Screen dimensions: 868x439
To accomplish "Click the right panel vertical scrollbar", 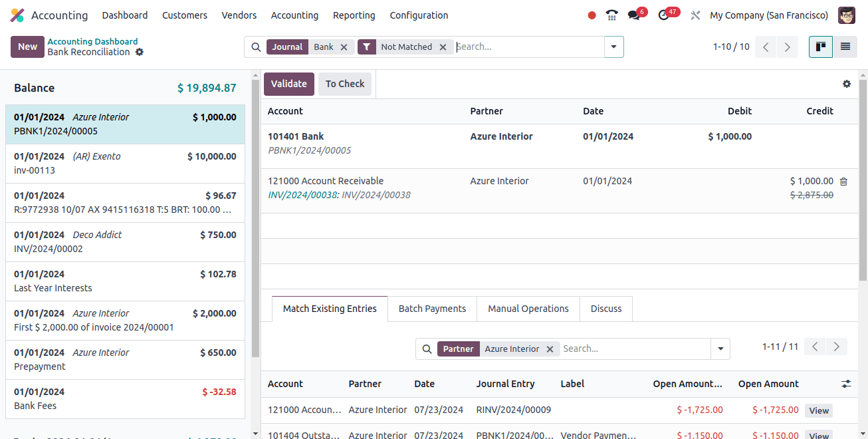I will [x=863, y=180].
